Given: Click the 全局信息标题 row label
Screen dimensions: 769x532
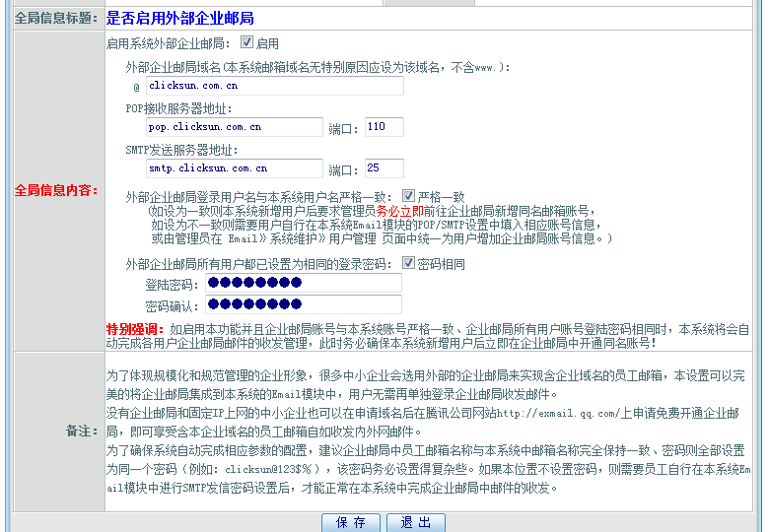Looking at the screenshot, I should 56,18.
